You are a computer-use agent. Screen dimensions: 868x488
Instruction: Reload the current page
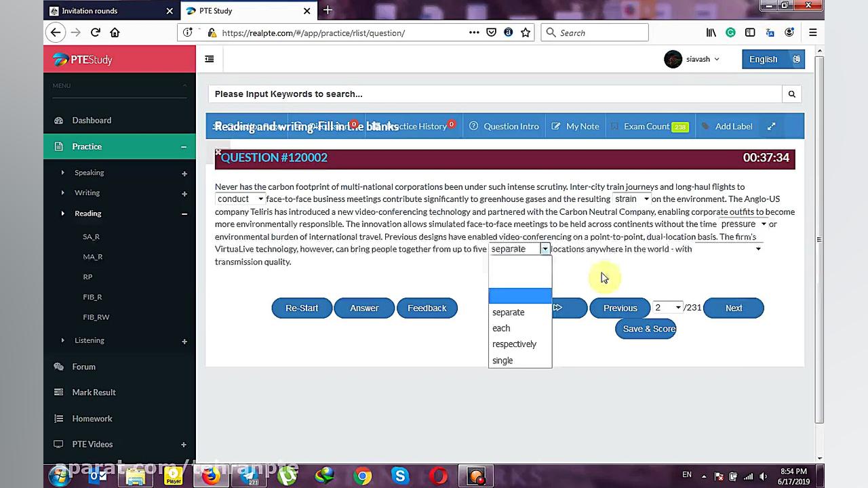(96, 33)
